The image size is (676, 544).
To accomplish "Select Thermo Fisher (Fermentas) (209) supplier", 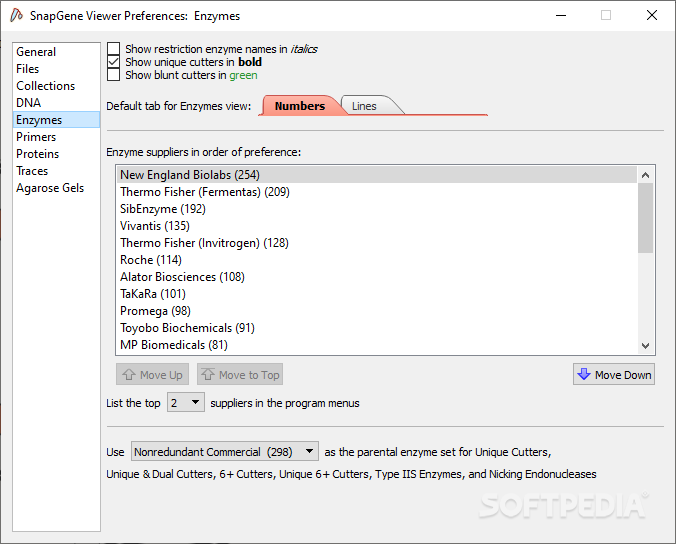I will coord(377,191).
